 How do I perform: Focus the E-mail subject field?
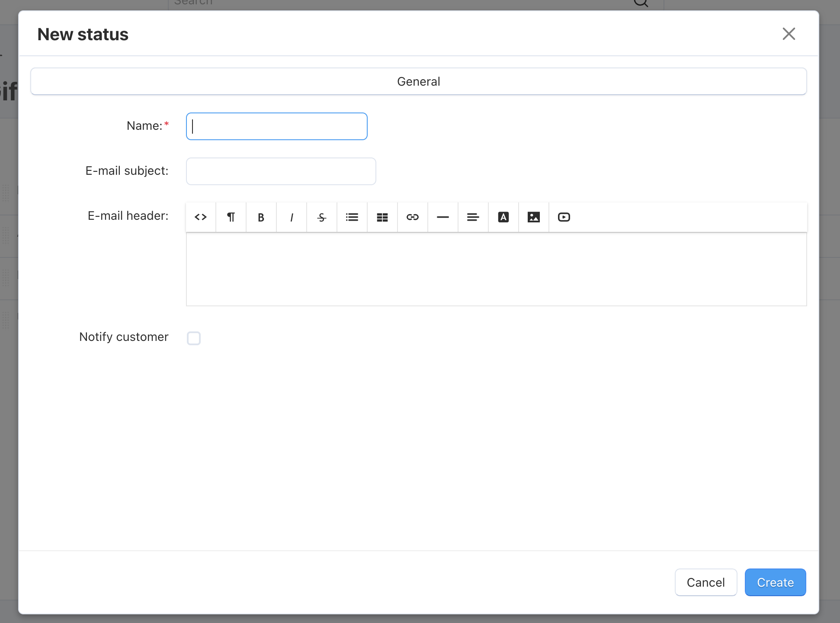[281, 171]
